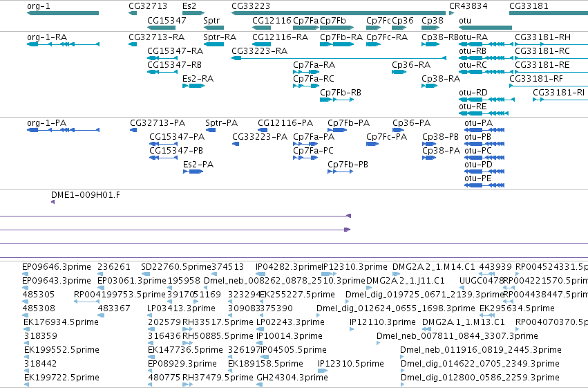
Task: Select the CG32713-RA transcript label
Action: (156, 37)
